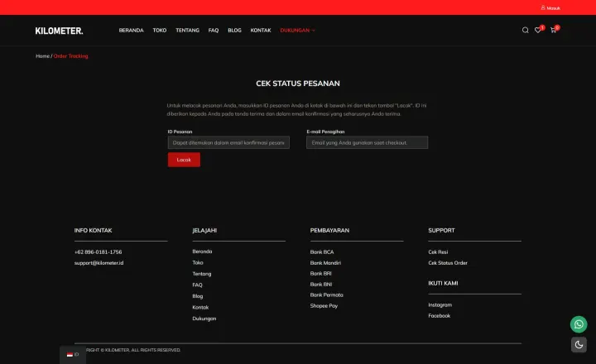The image size is (596, 364).
Task: Open the wishlist heart icon
Action: [x=538, y=30]
